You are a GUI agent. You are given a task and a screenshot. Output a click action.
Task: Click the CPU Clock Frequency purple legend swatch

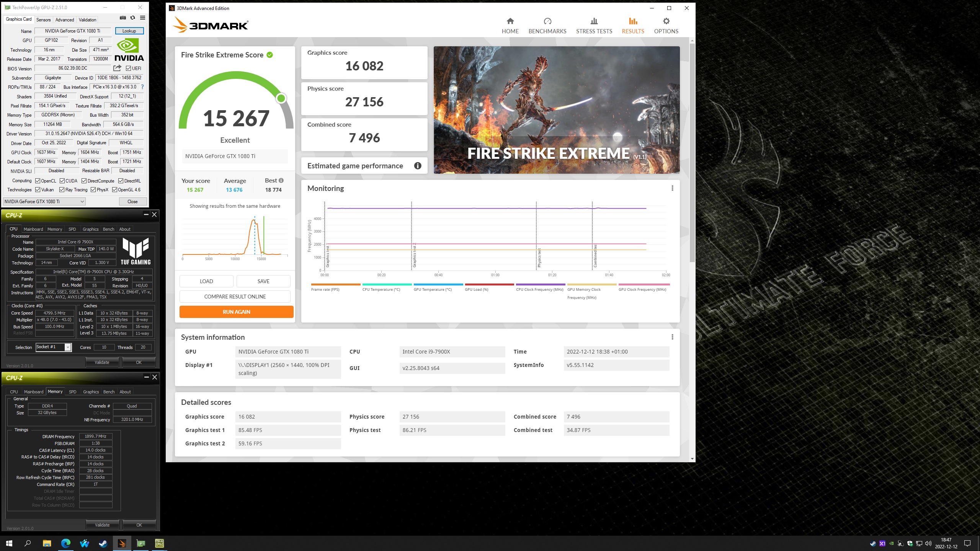[x=541, y=285]
